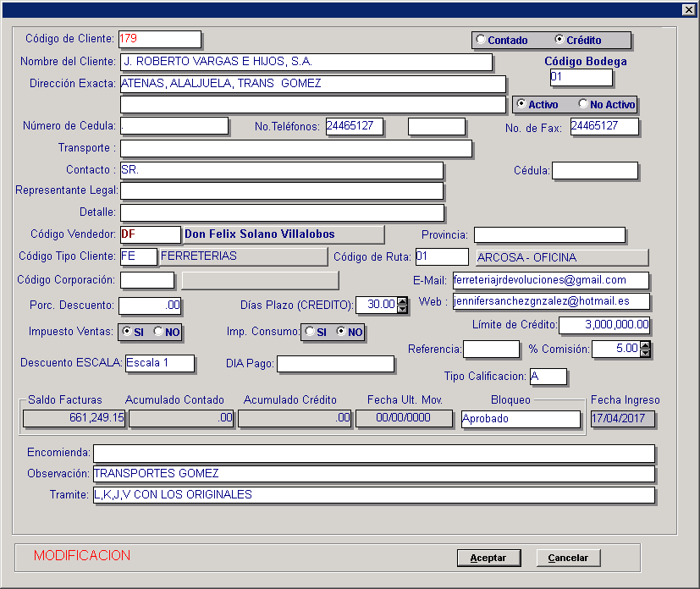Click the Acumulado Contado value box
Screen dimensions: 700x589
tap(181, 419)
